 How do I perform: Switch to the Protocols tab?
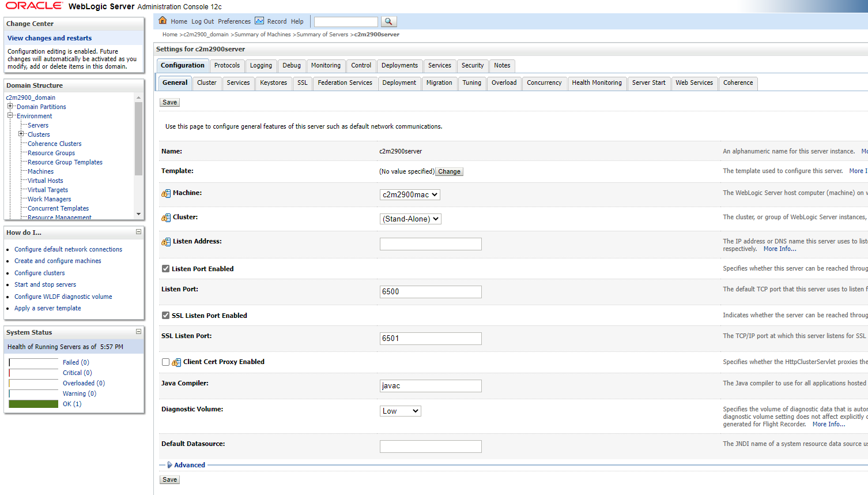pyautogui.click(x=227, y=66)
